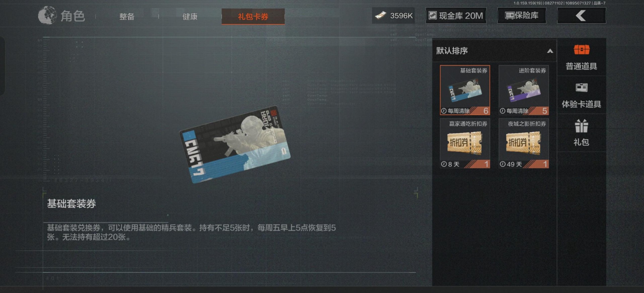This screenshot has height=293, width=644.
Task: Click the 保险库 safe icon
Action: (509, 15)
